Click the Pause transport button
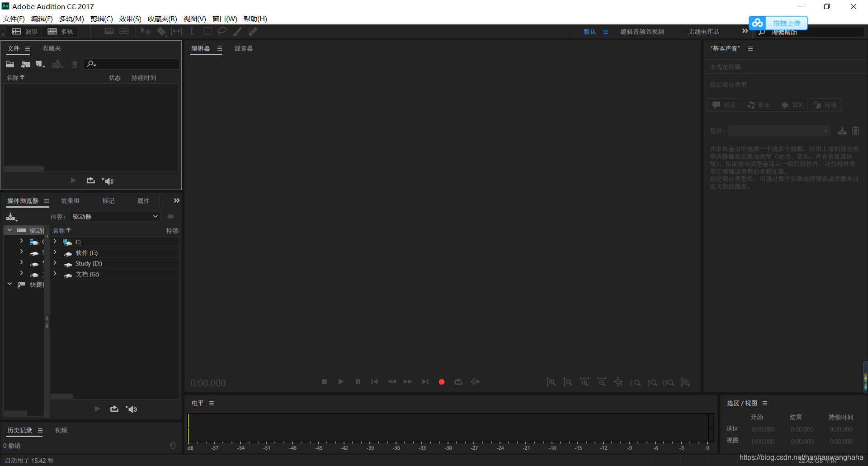Screen dimensions: 868x466 (x=358, y=382)
